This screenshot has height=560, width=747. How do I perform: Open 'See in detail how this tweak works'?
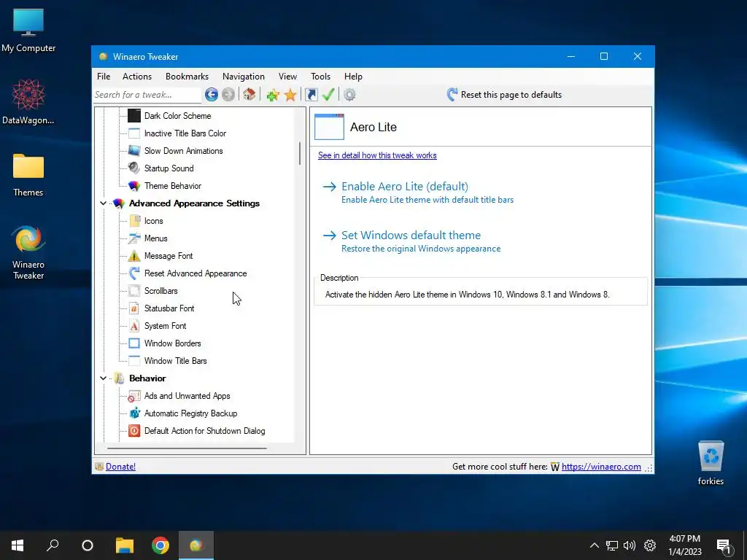(x=377, y=155)
